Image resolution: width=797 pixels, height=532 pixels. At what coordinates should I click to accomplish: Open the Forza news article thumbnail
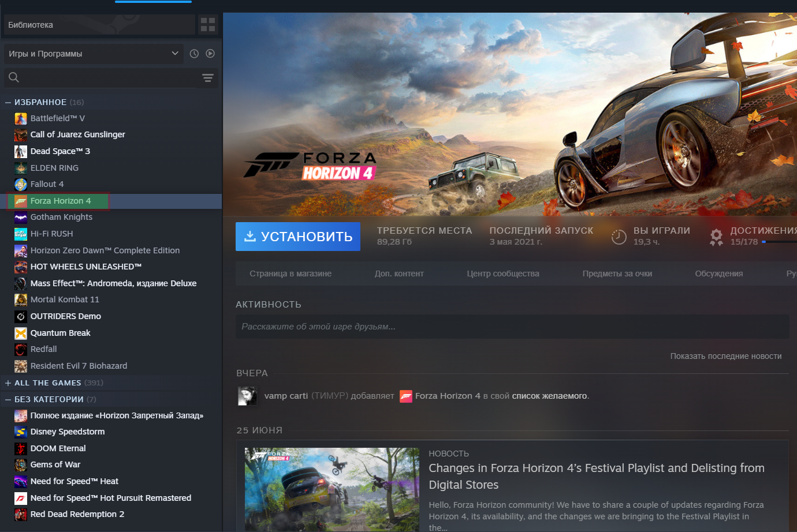coord(332,490)
